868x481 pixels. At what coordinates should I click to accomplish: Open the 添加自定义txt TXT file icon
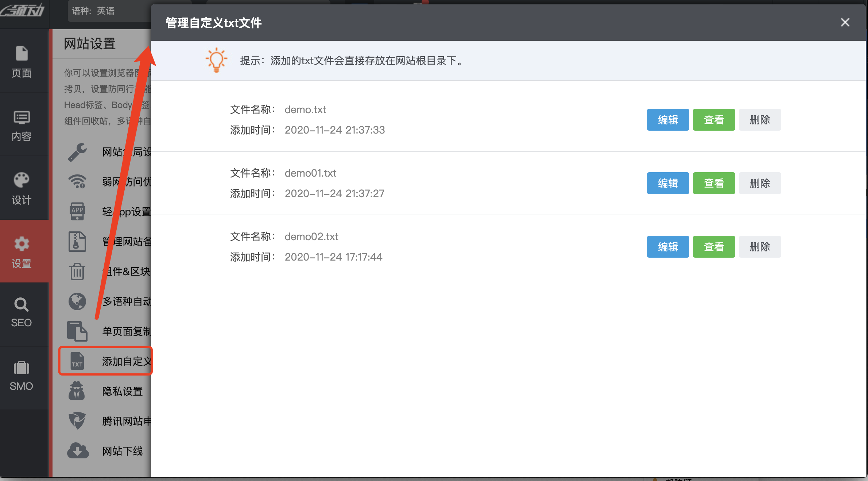coord(77,361)
